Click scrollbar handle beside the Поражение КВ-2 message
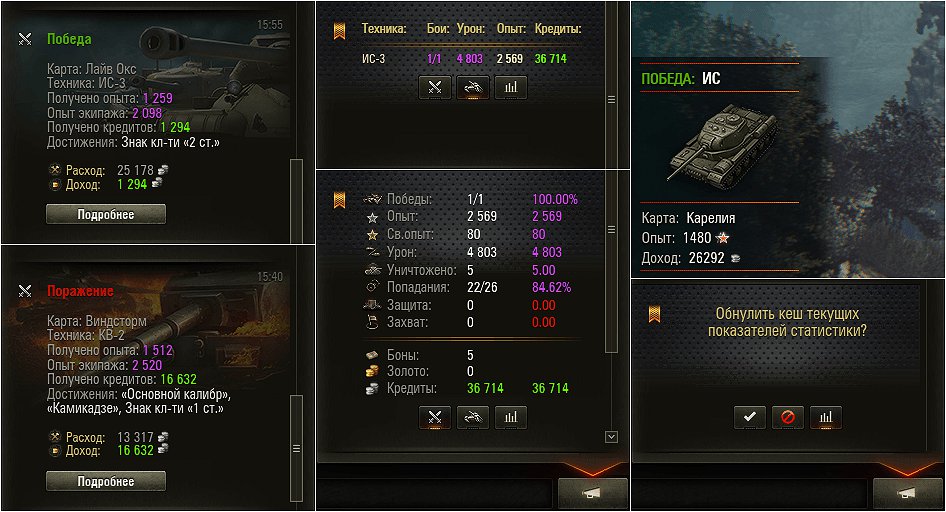Screen dimensions: 946x512 [x=296, y=448]
